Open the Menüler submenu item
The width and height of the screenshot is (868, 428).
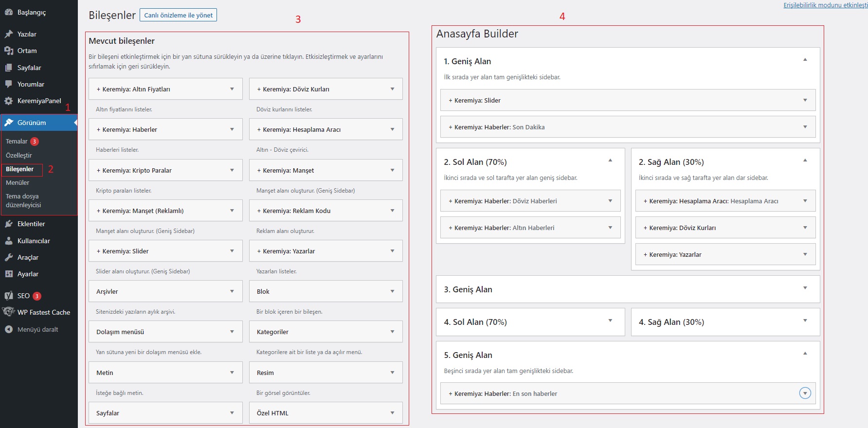click(x=18, y=182)
